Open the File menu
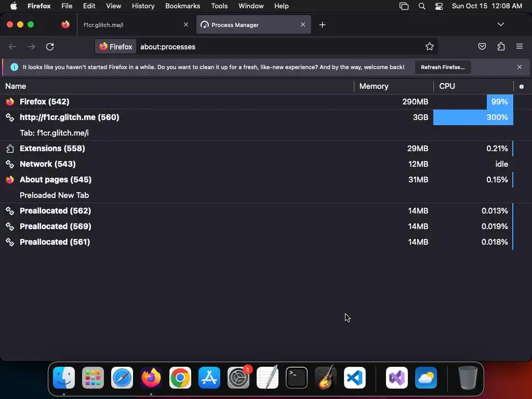This screenshot has height=399, width=532. (x=67, y=6)
